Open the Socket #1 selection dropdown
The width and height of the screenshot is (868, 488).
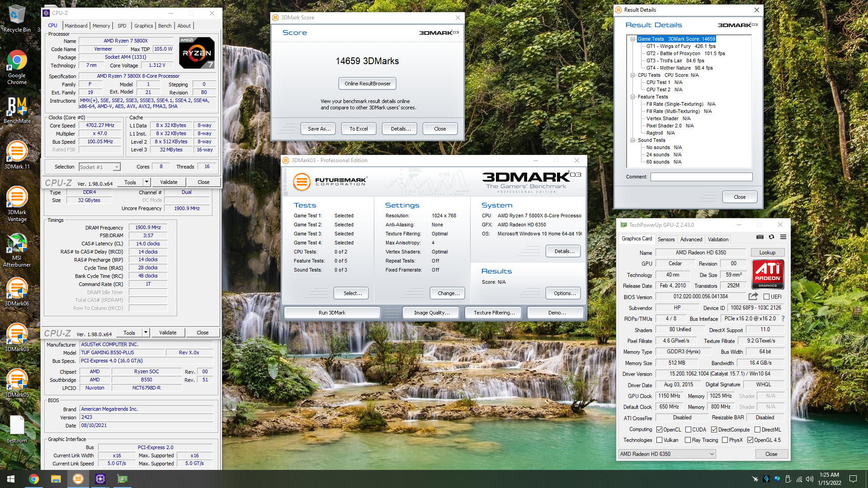pos(99,167)
